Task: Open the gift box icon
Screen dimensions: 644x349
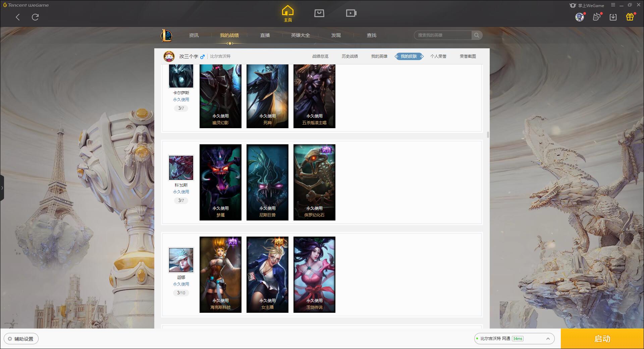Action: coord(630,17)
